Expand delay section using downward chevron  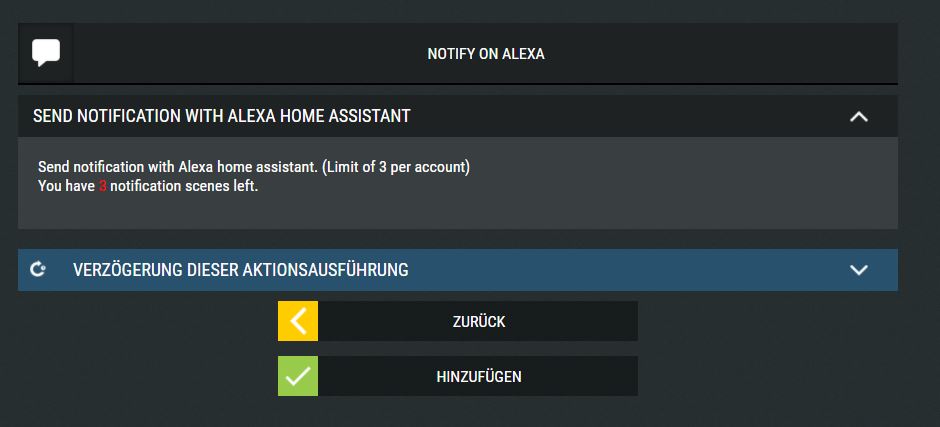click(x=858, y=270)
